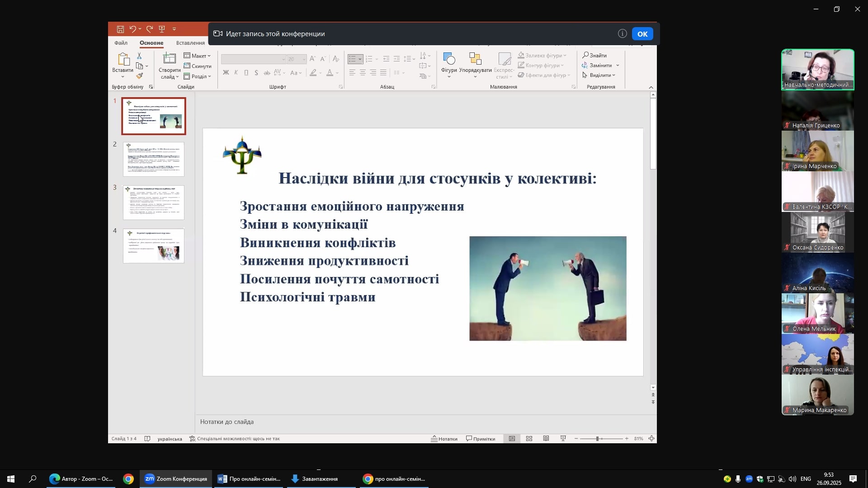Click OK on recording notification
This screenshot has height=488, width=868.
click(642, 34)
